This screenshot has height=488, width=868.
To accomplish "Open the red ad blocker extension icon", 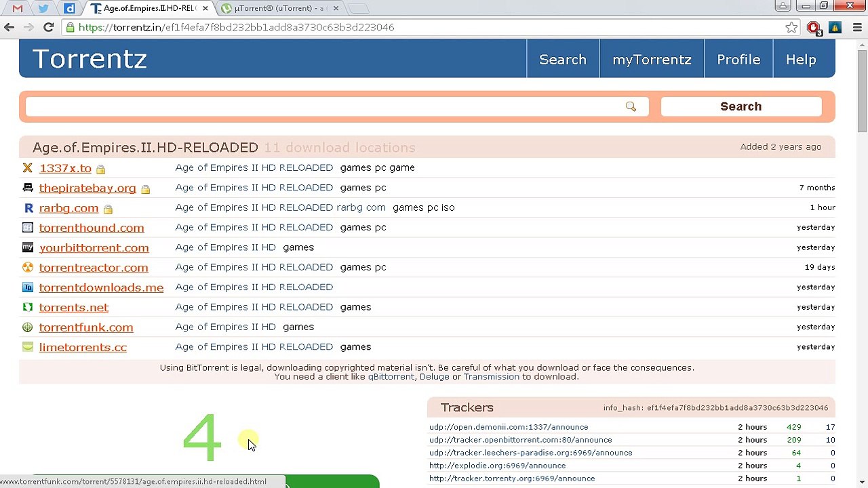I will pos(814,27).
